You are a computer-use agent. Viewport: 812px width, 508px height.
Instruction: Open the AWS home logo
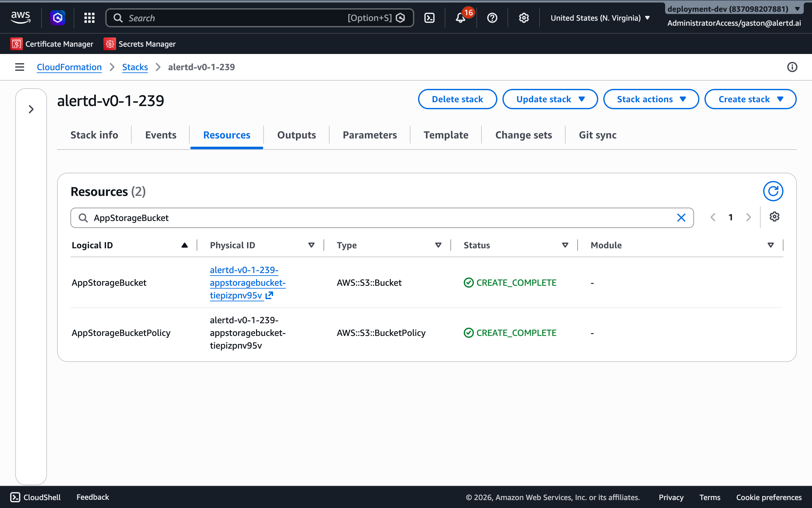tap(21, 17)
